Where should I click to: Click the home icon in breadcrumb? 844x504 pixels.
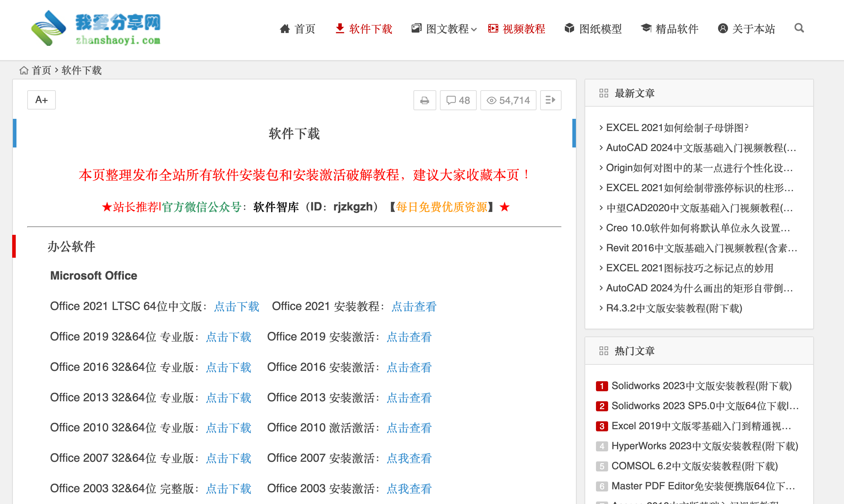pos(24,71)
